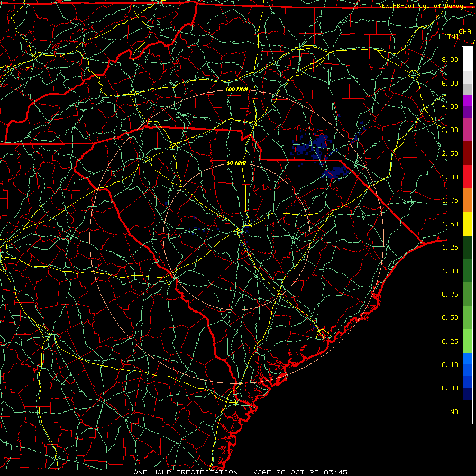Click the '0.25' legend value

pos(450,342)
